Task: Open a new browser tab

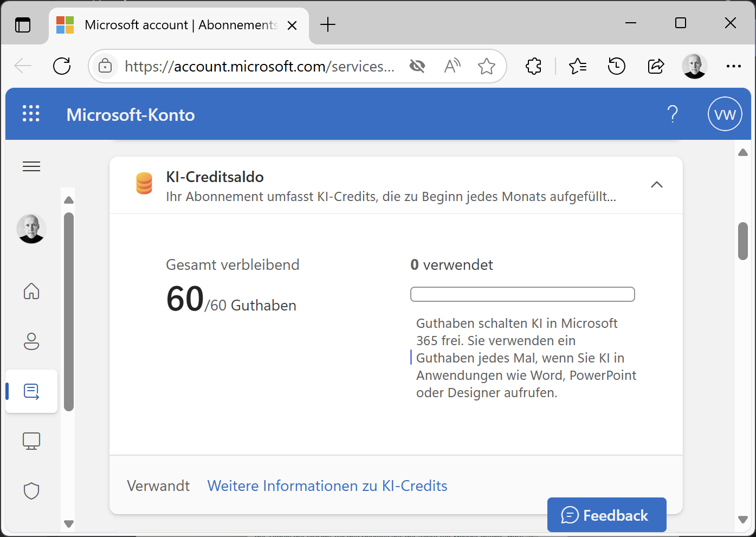Action: click(328, 24)
